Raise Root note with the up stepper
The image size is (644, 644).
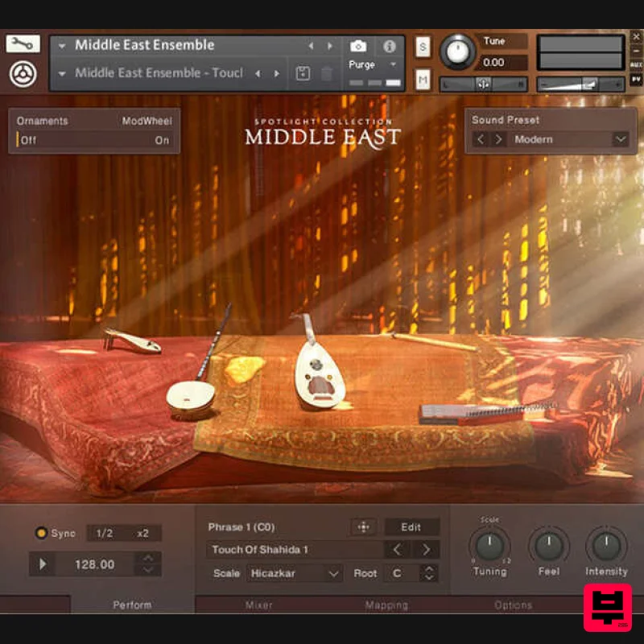(x=429, y=569)
